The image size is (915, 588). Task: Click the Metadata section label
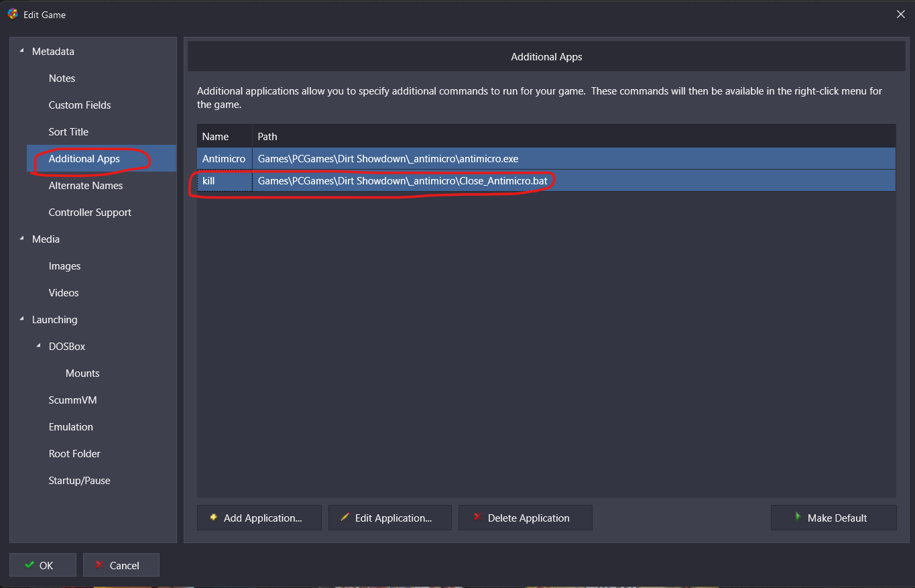pyautogui.click(x=53, y=52)
